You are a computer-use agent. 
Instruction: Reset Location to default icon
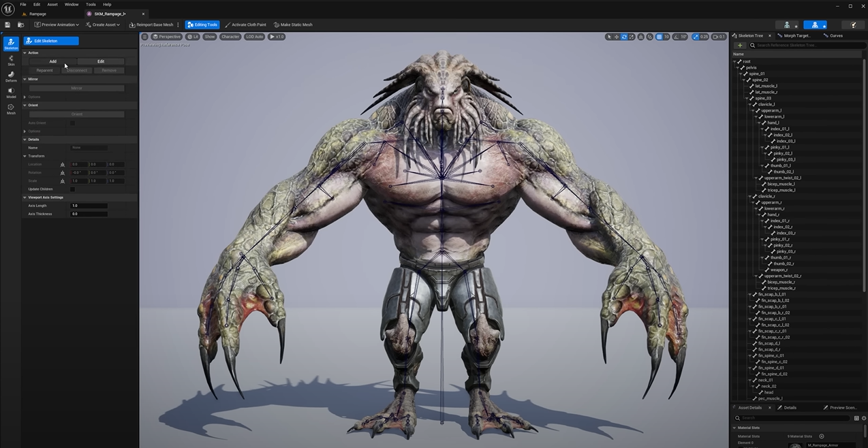click(63, 165)
